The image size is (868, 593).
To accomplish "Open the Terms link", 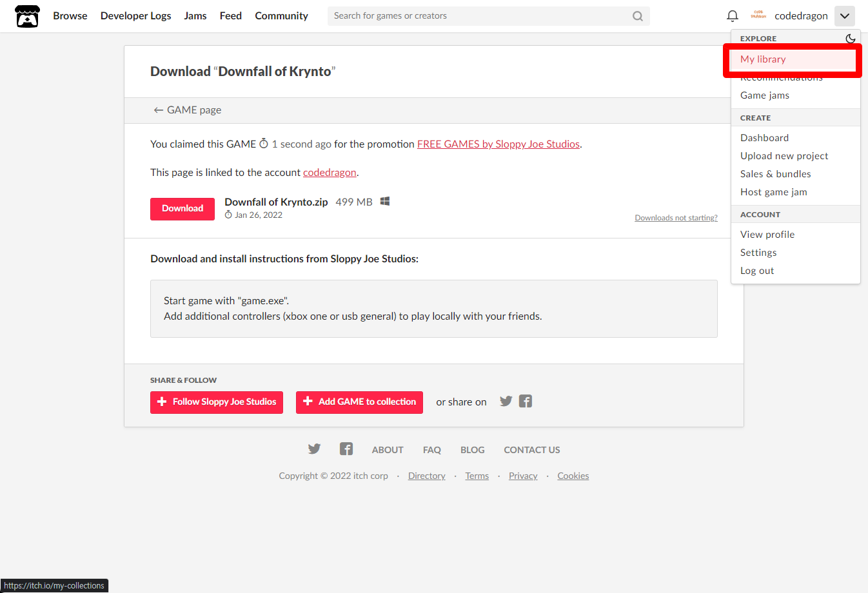I will pos(477,476).
